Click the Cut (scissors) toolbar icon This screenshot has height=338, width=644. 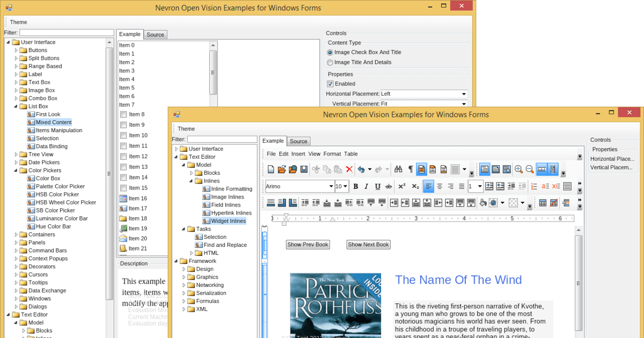pos(316,169)
